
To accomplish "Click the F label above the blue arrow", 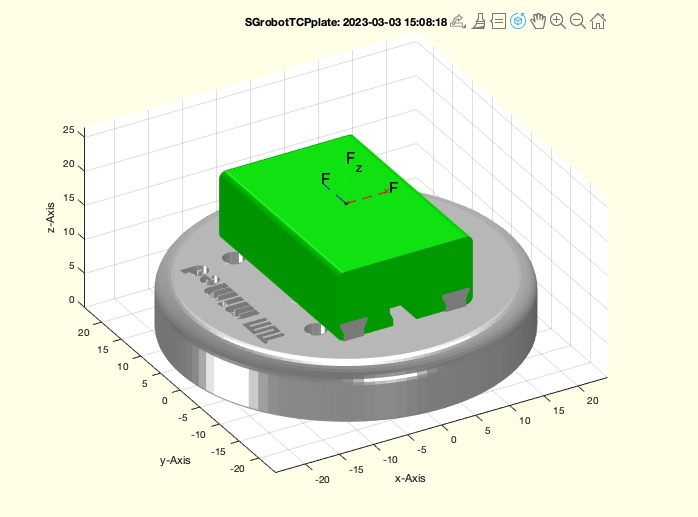I will click(x=326, y=179).
